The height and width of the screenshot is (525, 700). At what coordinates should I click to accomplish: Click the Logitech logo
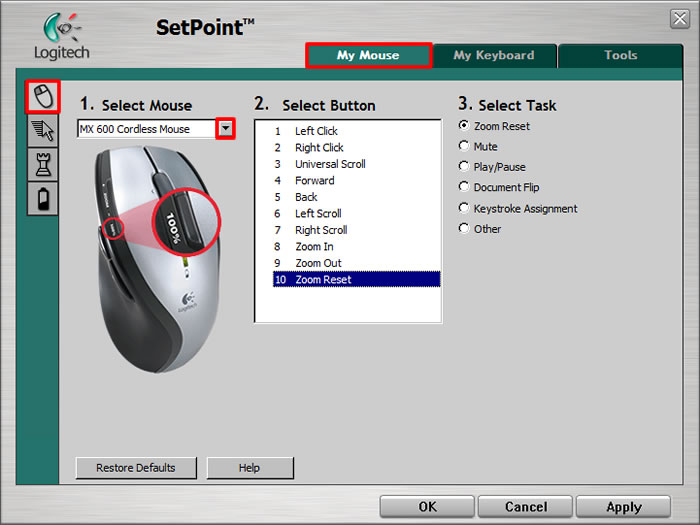pyautogui.click(x=62, y=36)
